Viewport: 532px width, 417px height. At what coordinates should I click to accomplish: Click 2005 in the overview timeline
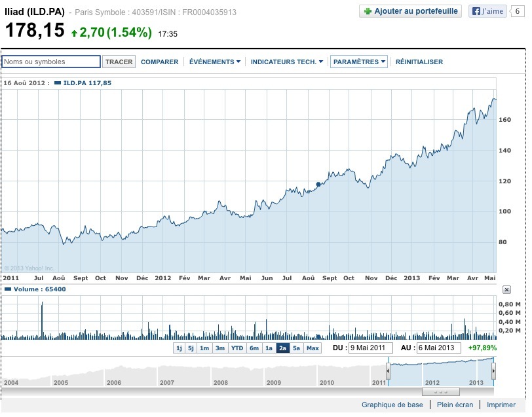(x=61, y=382)
